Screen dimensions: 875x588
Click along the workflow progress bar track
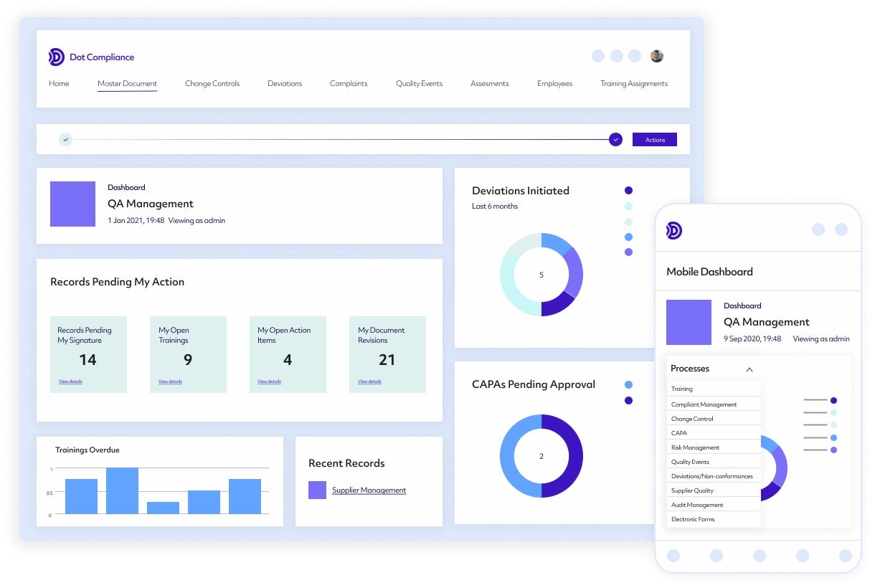pos(341,139)
